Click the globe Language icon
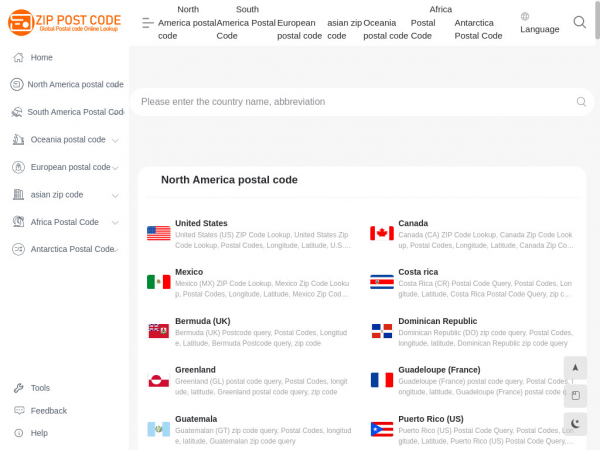 (526, 16)
